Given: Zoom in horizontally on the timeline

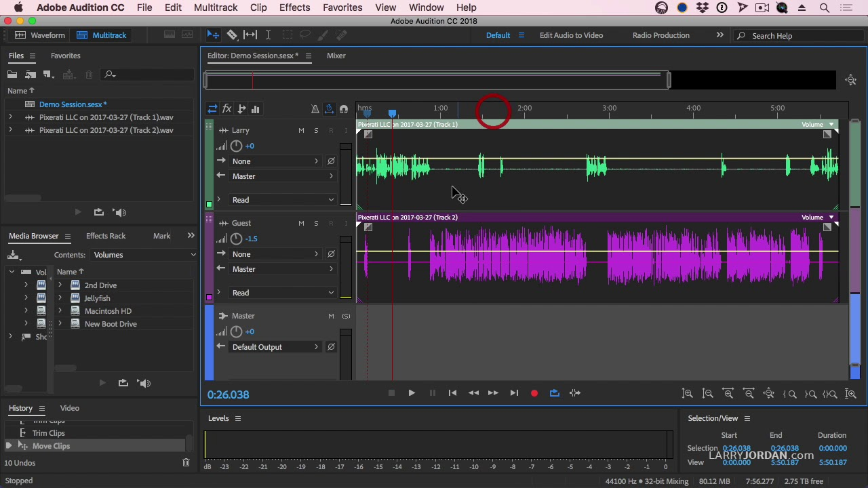Looking at the screenshot, I should pyautogui.click(x=728, y=393).
